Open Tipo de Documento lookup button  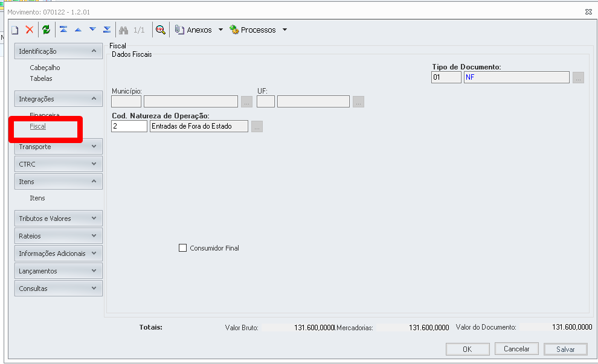(578, 77)
